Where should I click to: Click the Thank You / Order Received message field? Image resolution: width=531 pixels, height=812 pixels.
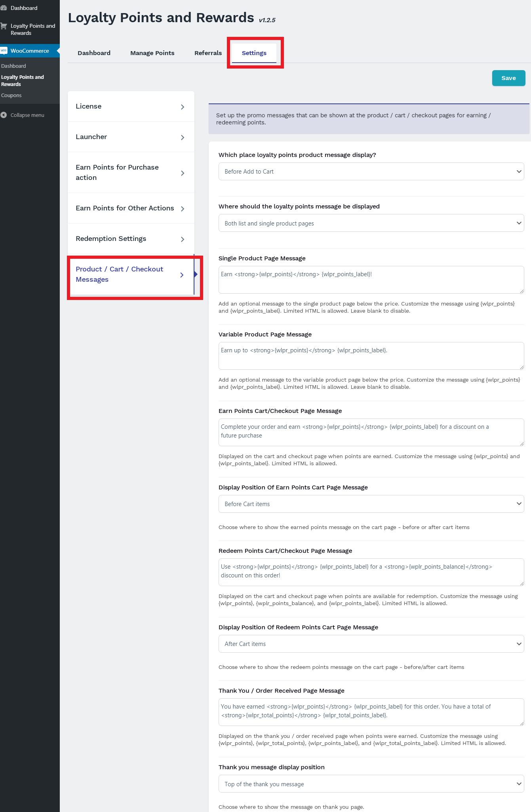371,712
